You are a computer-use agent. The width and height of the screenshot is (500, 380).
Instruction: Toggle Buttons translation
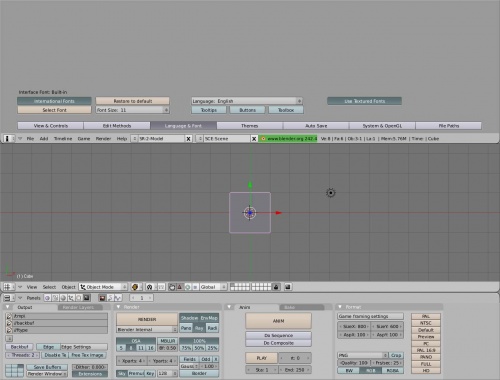(x=247, y=110)
